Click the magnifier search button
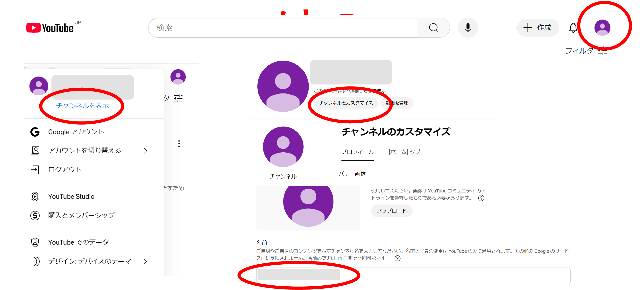644x290 pixels. coord(433,28)
